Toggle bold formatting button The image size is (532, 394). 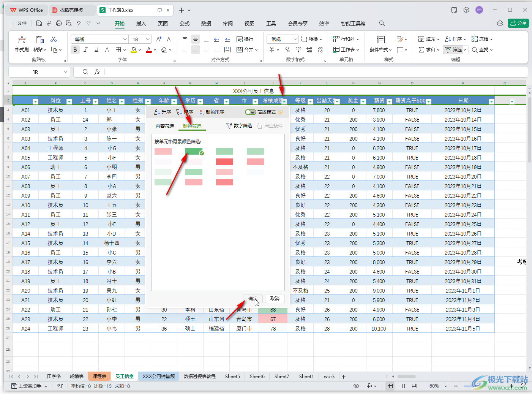pos(75,50)
